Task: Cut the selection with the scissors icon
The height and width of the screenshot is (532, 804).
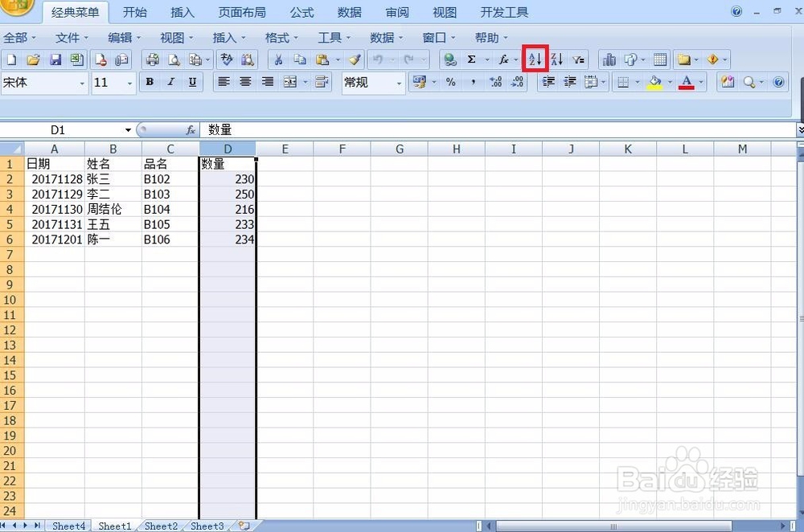Action: (278, 60)
